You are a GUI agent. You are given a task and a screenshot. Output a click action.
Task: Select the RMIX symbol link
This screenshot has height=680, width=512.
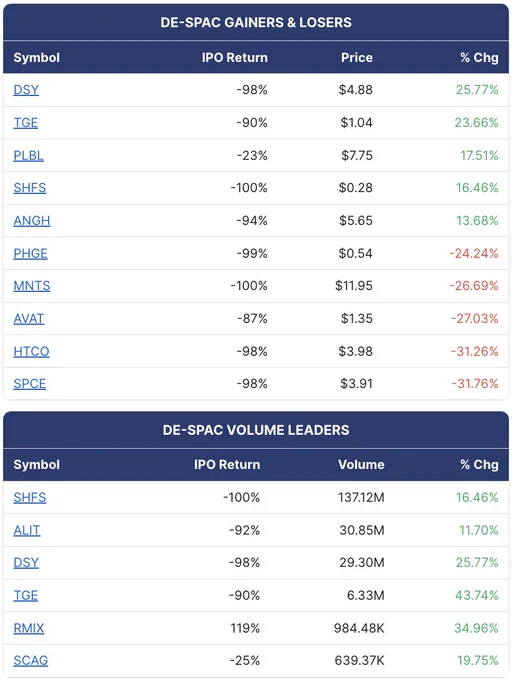click(x=29, y=628)
